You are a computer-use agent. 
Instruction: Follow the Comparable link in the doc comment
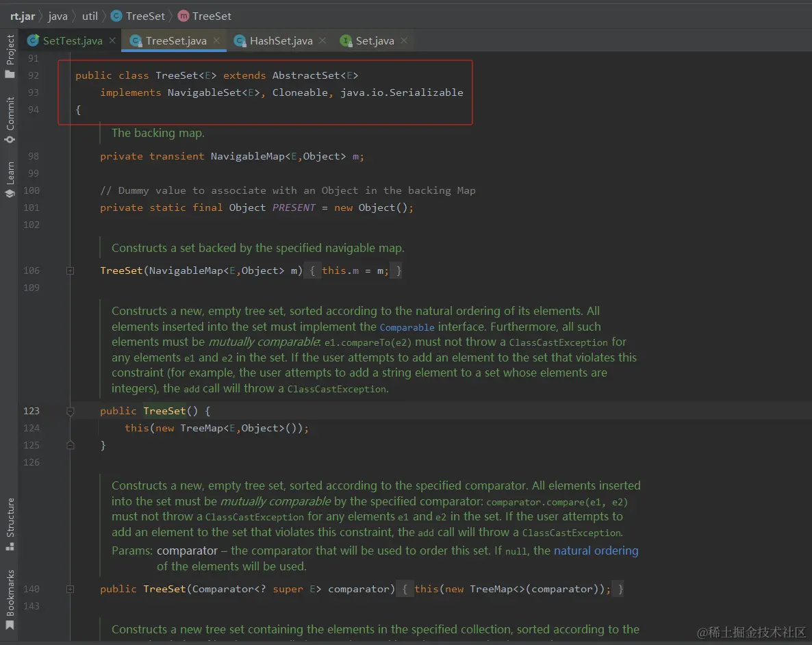point(407,327)
